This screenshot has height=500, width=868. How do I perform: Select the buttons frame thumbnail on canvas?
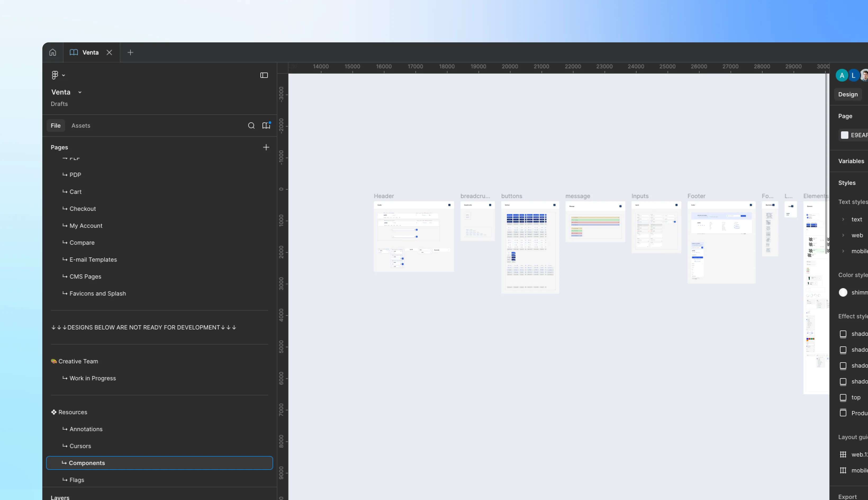530,247
